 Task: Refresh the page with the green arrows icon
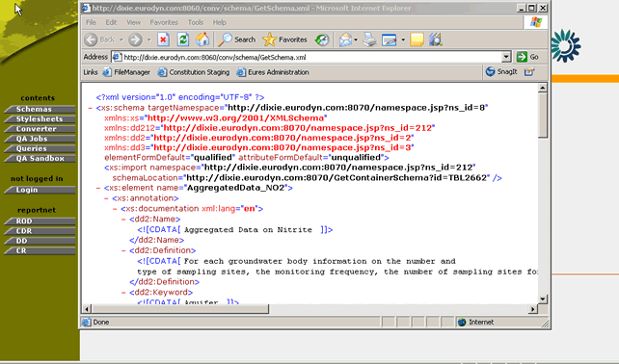[183, 39]
